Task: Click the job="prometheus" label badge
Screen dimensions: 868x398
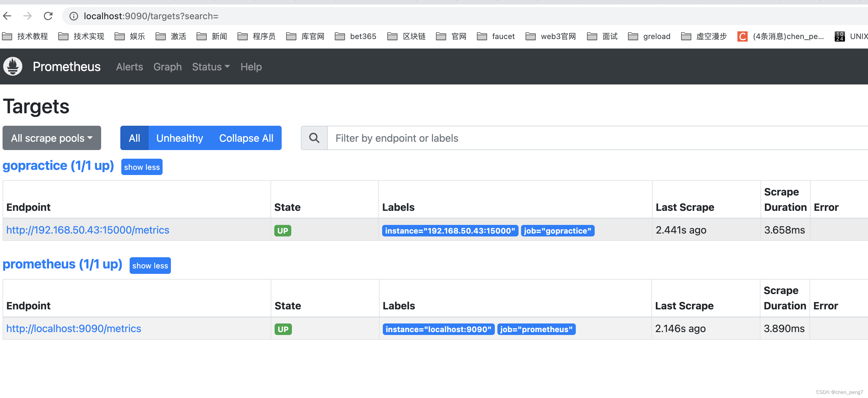Action: [536, 329]
